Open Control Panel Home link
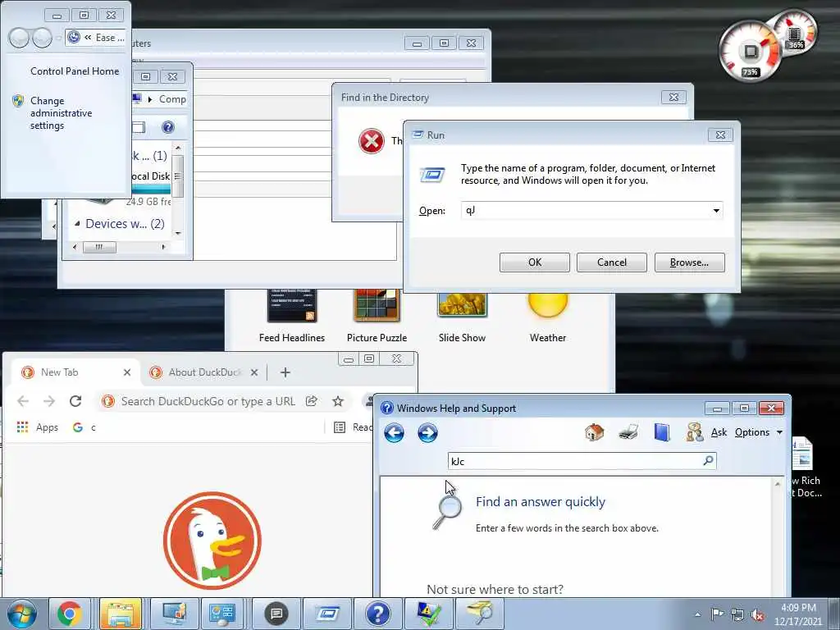This screenshot has height=630, width=840. click(75, 71)
